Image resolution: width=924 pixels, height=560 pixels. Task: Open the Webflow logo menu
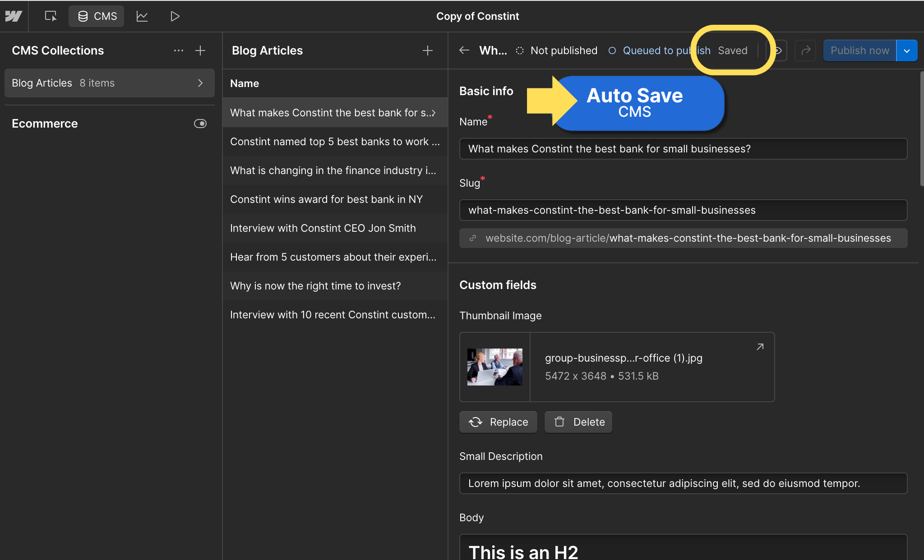14,16
